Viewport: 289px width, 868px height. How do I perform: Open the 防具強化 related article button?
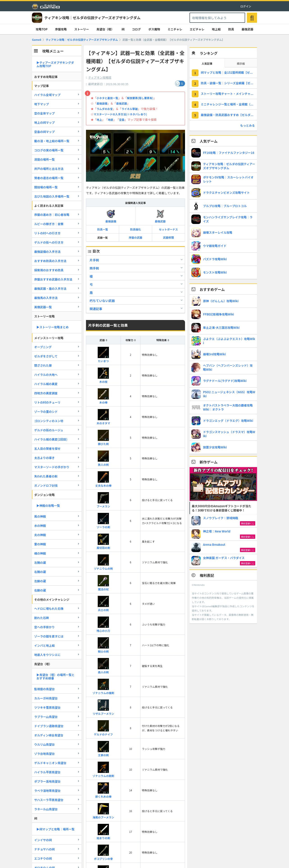135,229
